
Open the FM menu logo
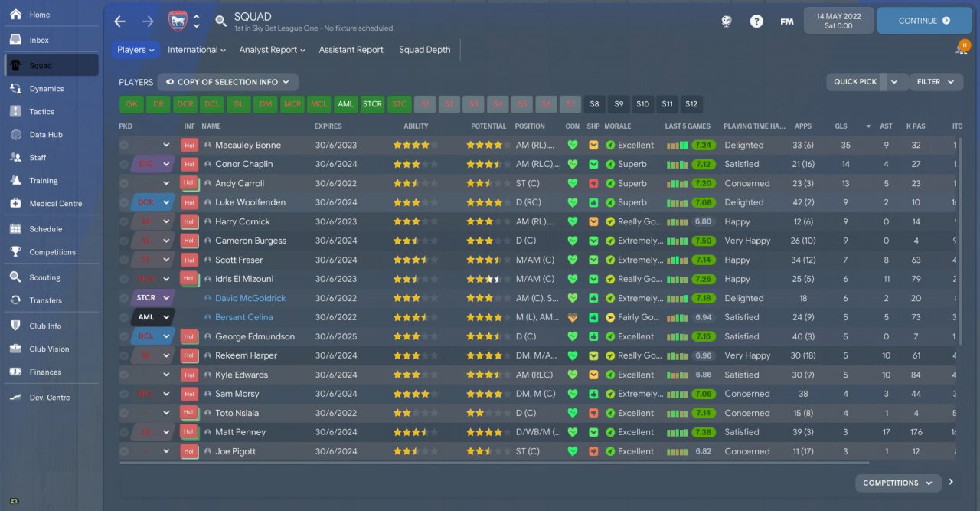[x=786, y=21]
